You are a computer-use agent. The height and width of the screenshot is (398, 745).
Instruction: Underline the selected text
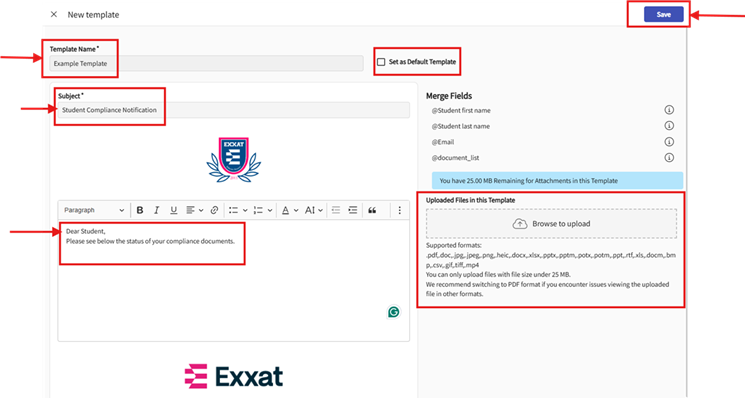(173, 210)
